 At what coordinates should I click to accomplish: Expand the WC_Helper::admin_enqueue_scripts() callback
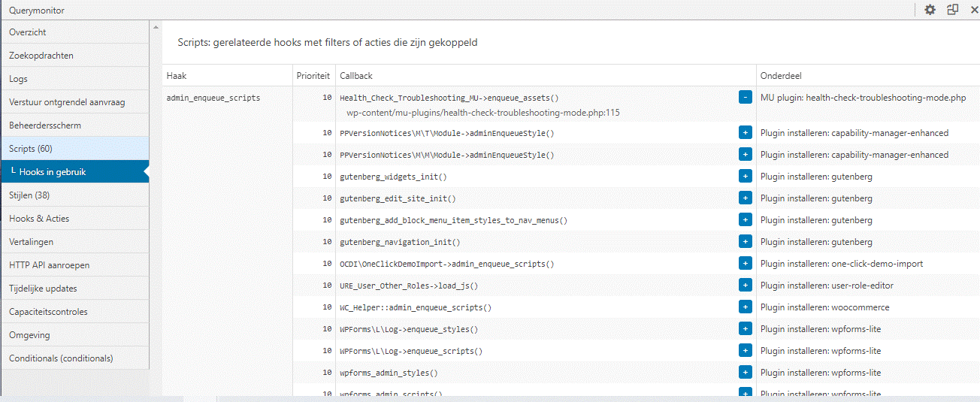[745, 307]
